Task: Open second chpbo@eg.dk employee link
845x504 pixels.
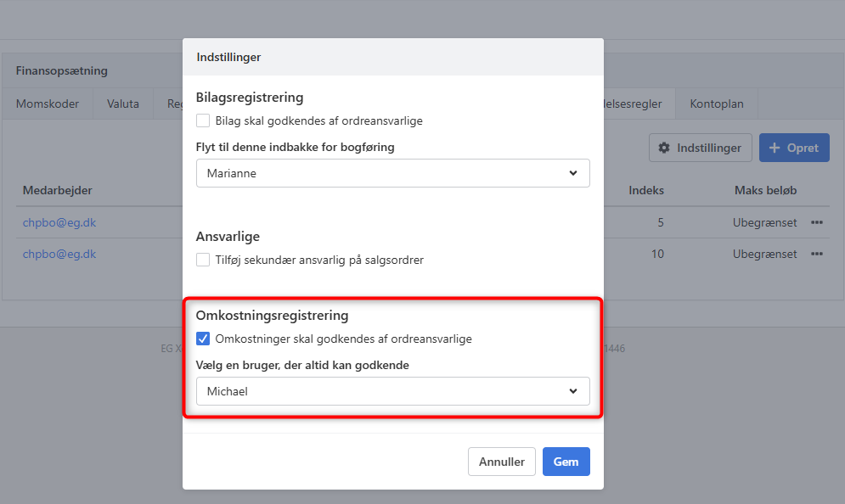Action: click(x=59, y=254)
